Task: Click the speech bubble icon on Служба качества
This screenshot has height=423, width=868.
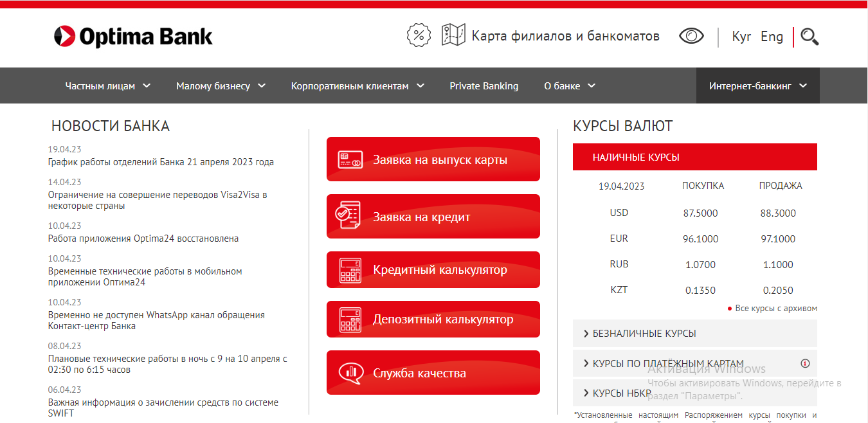Action: 350,373
